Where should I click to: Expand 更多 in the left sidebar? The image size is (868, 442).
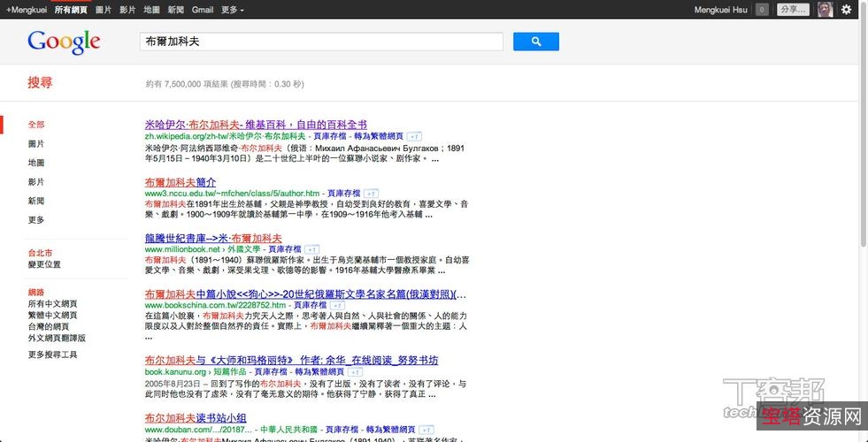click(36, 220)
